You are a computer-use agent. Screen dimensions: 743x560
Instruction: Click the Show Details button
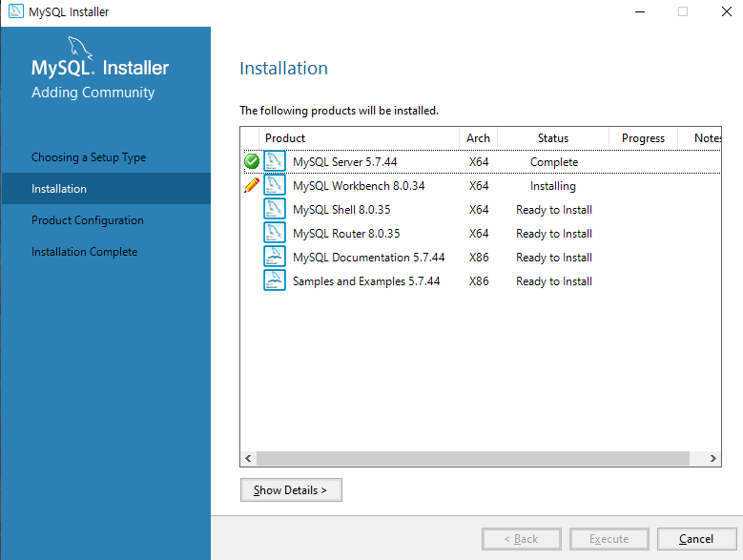291,490
